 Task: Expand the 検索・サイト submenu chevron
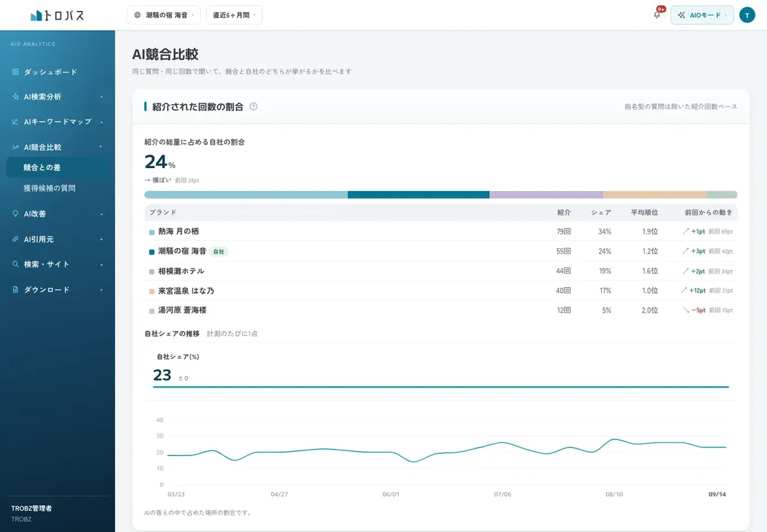pos(102,264)
